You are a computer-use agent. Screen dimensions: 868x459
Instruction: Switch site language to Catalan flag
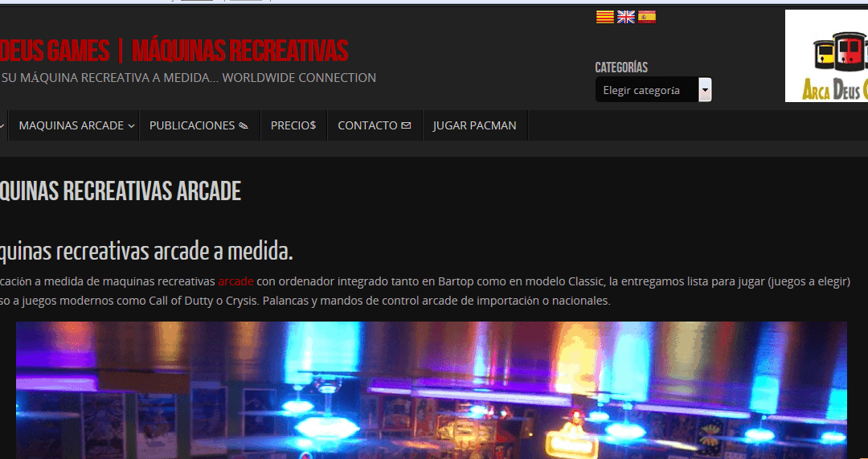(604, 17)
